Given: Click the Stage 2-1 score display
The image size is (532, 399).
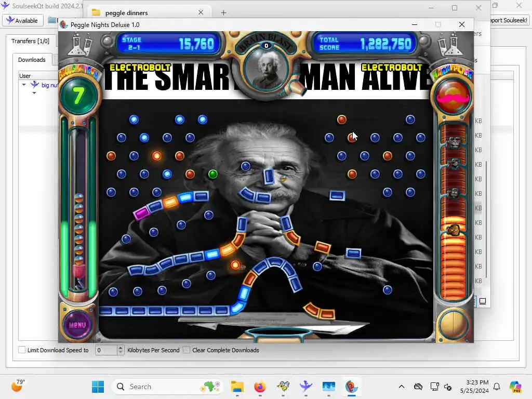Looking at the screenshot, I should (x=168, y=44).
